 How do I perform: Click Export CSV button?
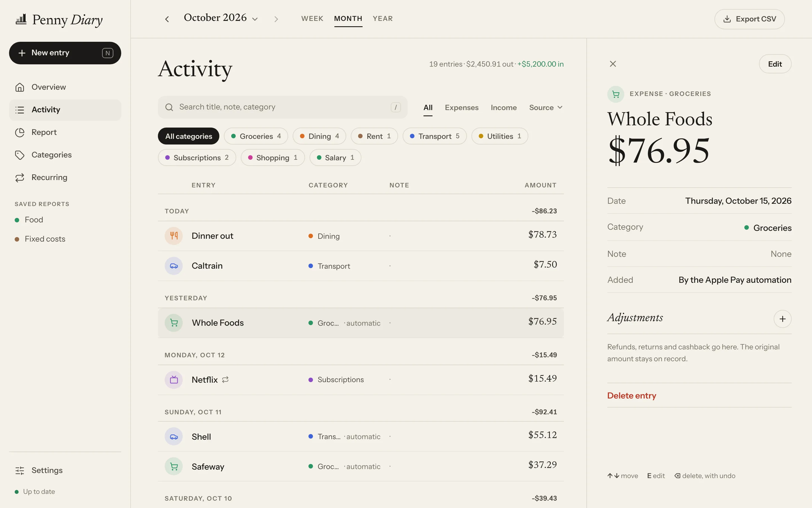pos(749,19)
